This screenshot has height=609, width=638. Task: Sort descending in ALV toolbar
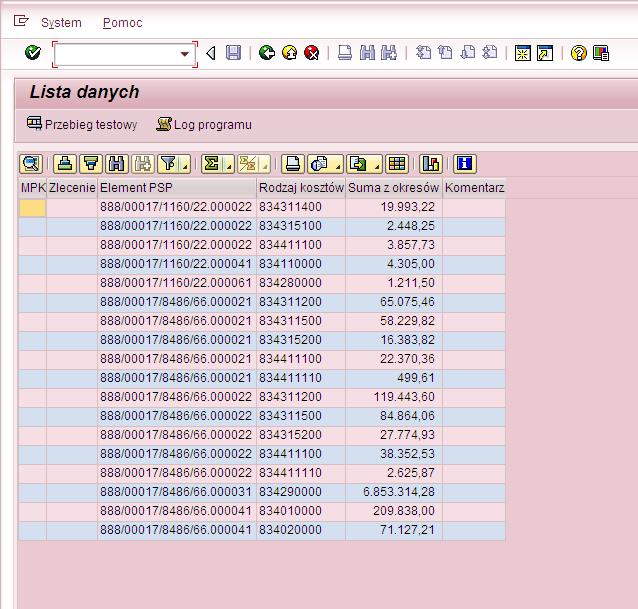(x=91, y=164)
